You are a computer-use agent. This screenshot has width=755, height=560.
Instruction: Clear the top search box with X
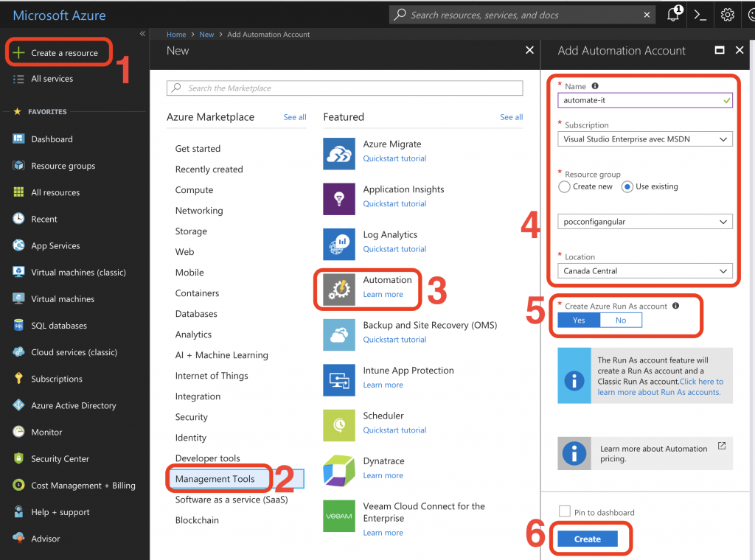pyautogui.click(x=647, y=15)
